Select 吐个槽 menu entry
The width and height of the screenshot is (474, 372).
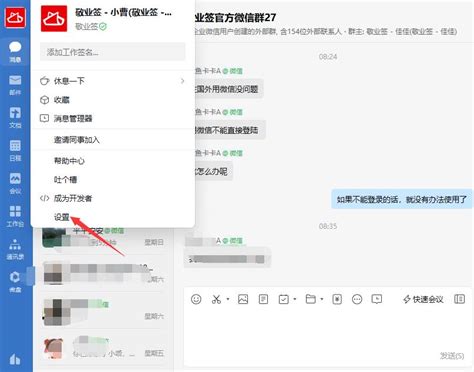point(112,180)
